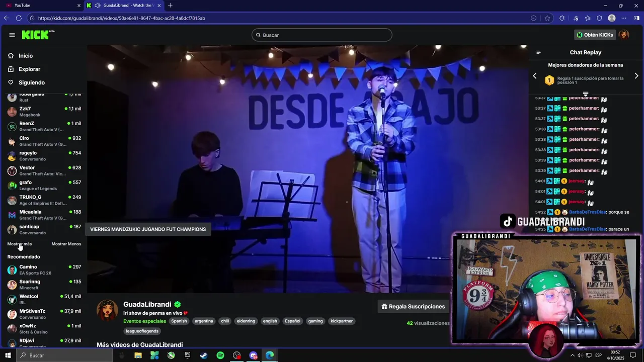Open File Explorer from taskbar
644x362 pixels.
tap(138, 355)
